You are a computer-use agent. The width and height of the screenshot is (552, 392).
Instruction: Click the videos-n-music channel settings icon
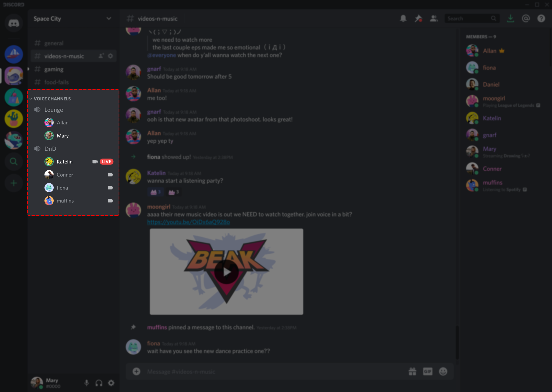(x=111, y=56)
